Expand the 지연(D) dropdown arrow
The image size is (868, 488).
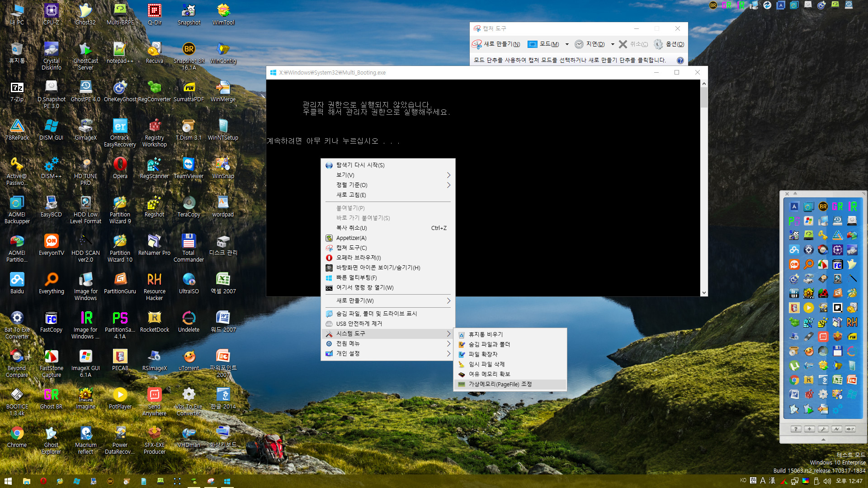[x=613, y=44]
